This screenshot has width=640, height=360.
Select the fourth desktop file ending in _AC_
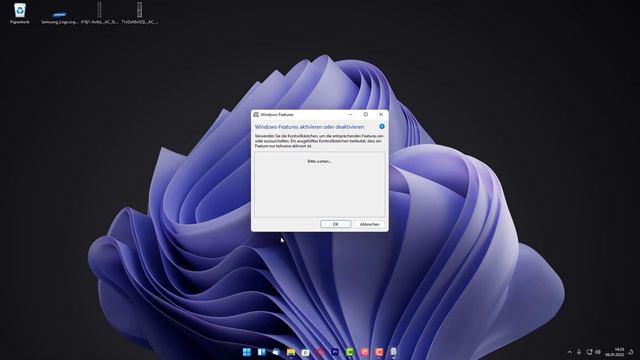pyautogui.click(x=139, y=13)
